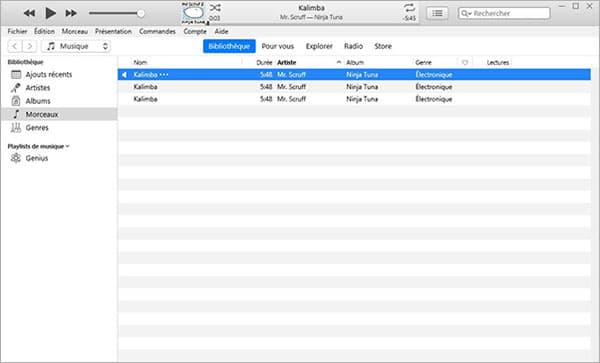The height and width of the screenshot is (363, 600).
Task: Open the Musique media type dropdown
Action: pyautogui.click(x=76, y=46)
